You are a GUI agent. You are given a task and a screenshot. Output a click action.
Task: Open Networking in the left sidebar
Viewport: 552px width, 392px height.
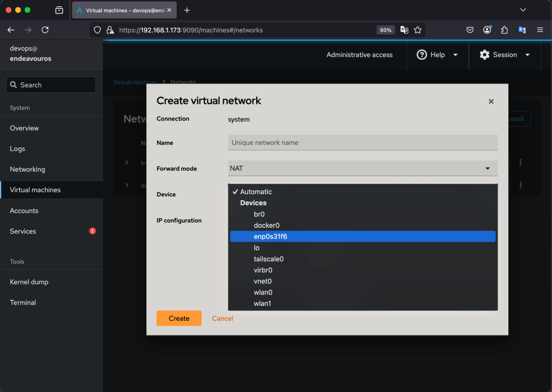pos(27,169)
